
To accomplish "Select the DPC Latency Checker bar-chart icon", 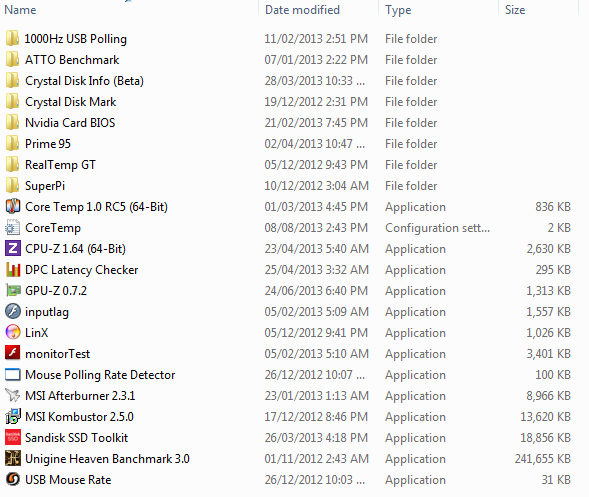I will pos(13,269).
